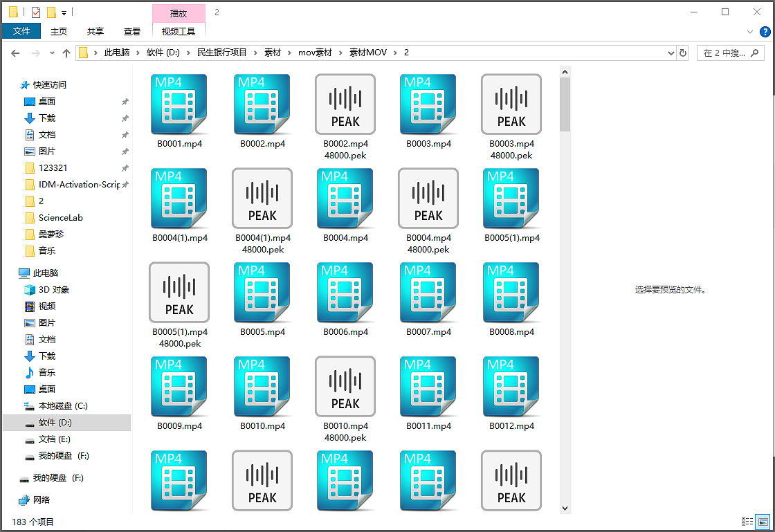Switch to the 查看 ribbon tab
This screenshot has width=775, height=532.
[x=132, y=31]
